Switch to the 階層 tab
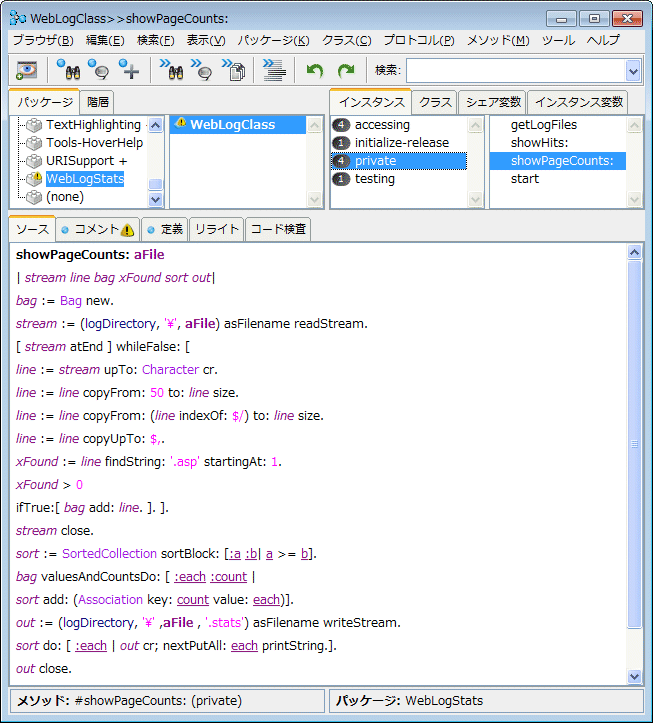Viewport: 653px width, 723px height. point(98,102)
